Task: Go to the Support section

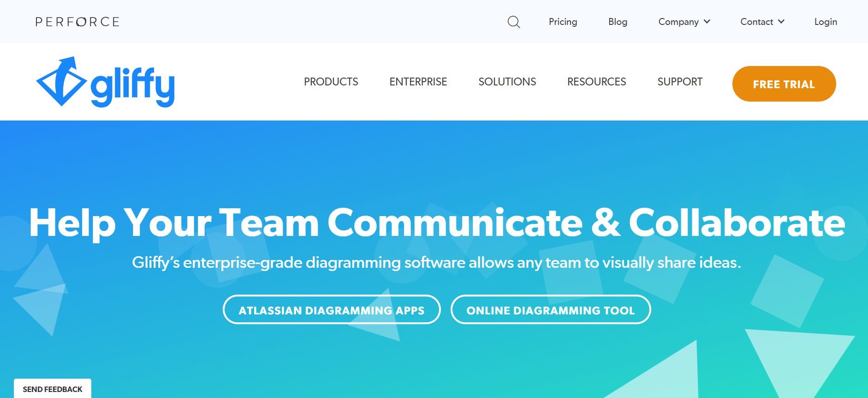Action: (679, 82)
